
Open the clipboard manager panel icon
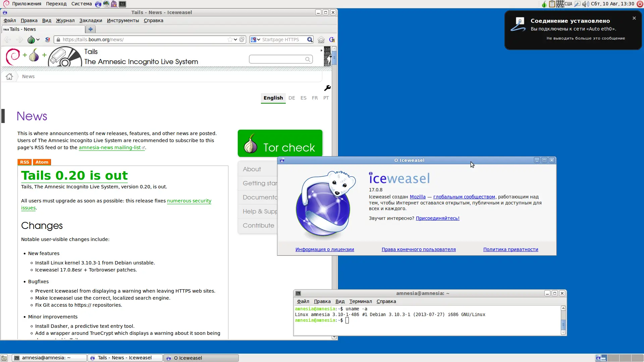point(552,4)
